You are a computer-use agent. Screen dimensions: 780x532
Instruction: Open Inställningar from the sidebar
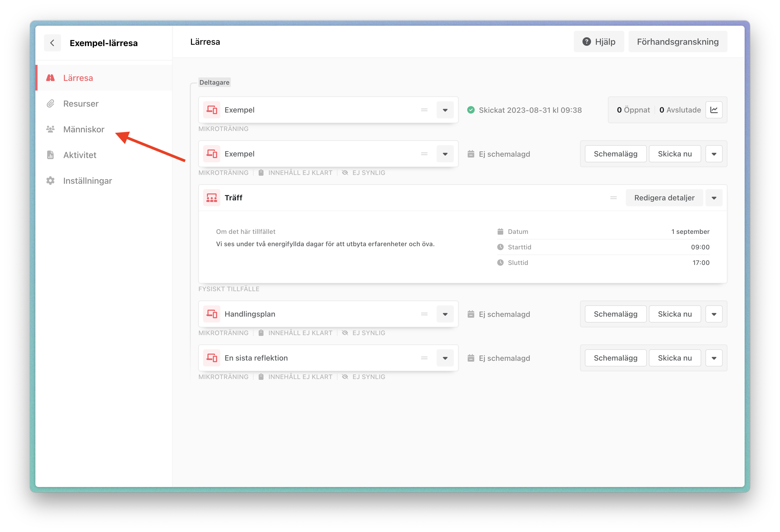(88, 181)
